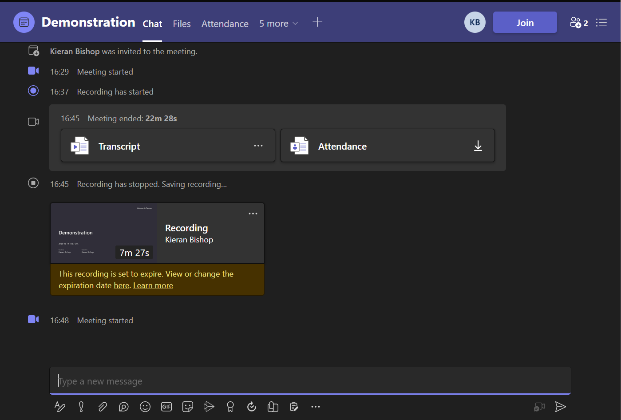Click the schedule send paper-plane toolbar icon

point(209,407)
